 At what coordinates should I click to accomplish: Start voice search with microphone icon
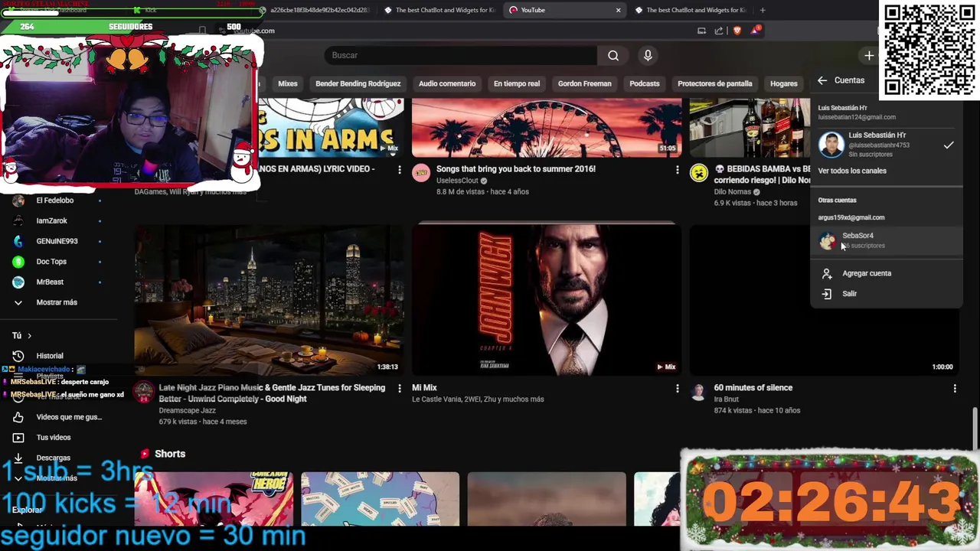coord(648,55)
